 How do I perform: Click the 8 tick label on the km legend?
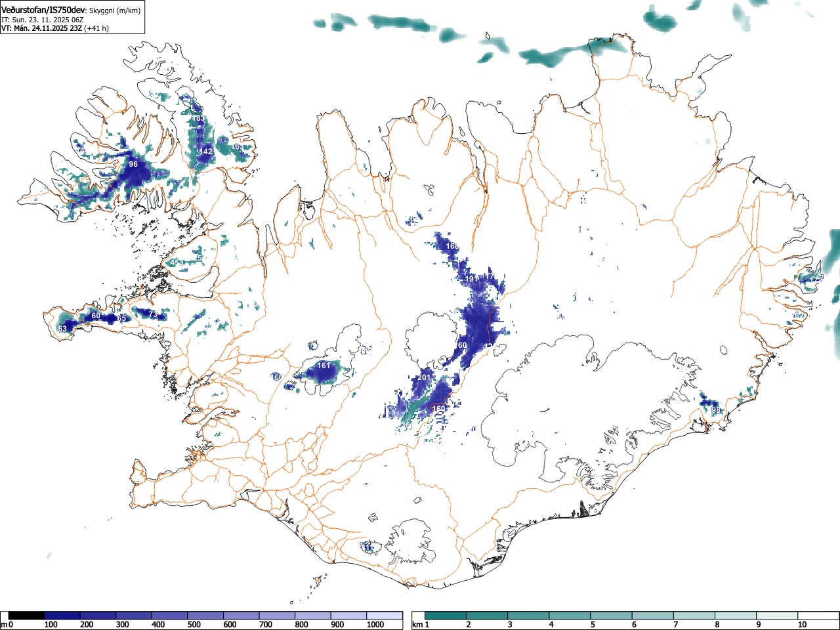coord(717,625)
